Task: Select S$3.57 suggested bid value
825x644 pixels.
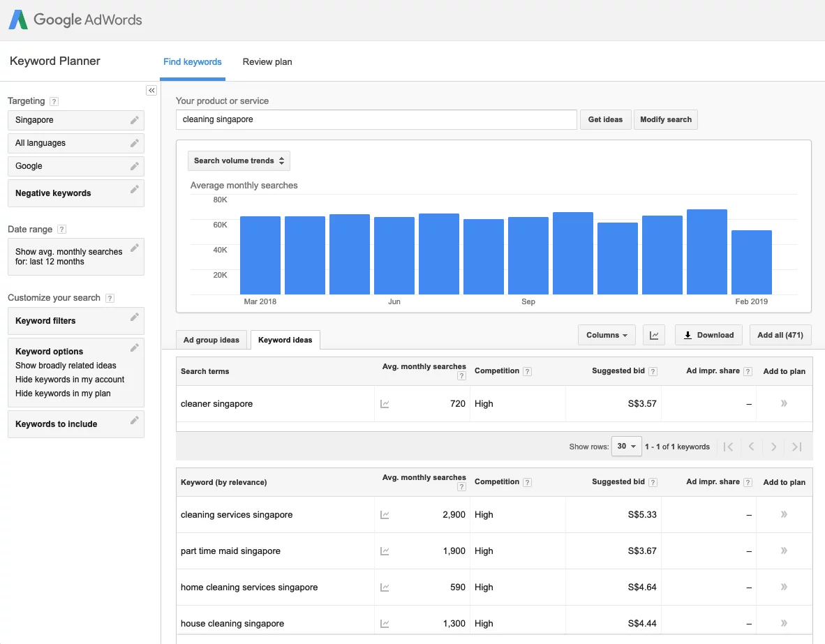Action: coord(642,403)
